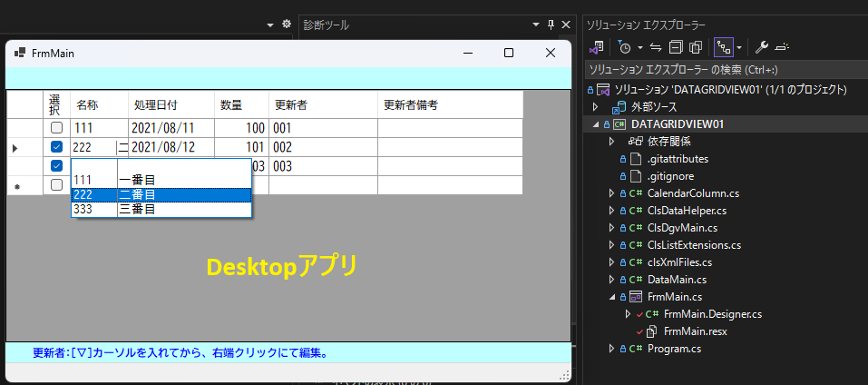Viewport: 868px width, 385px height.
Task: Switch Solution Explorer views with the Visual Studio icon
Action: 596,47
